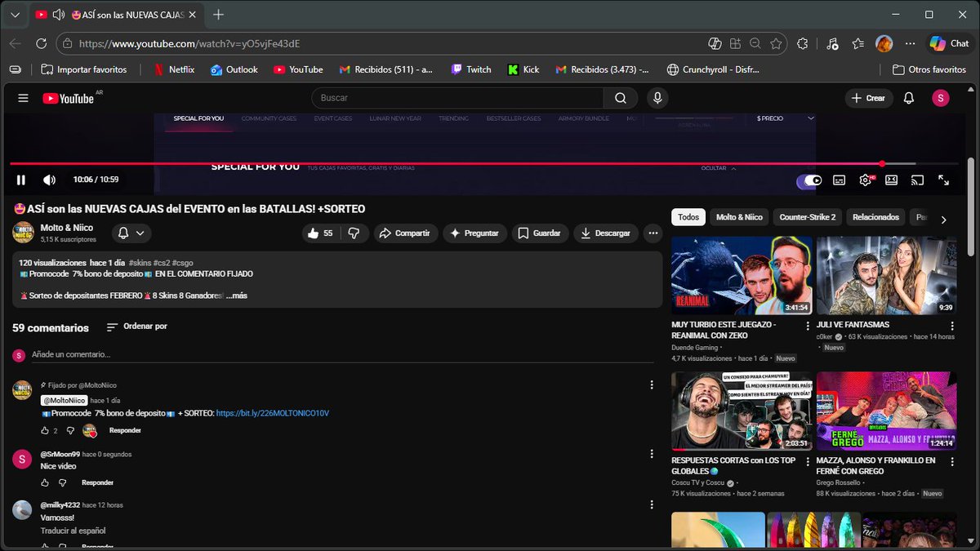Download the video with Descargar
Viewport: 980px width, 551px height.
point(606,233)
